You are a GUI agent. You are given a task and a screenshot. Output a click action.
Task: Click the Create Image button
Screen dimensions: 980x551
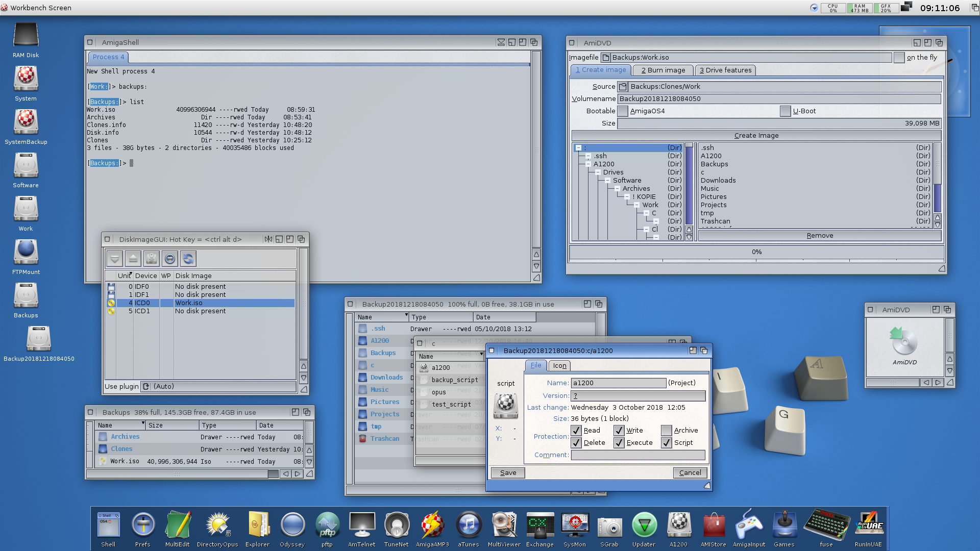click(x=756, y=136)
